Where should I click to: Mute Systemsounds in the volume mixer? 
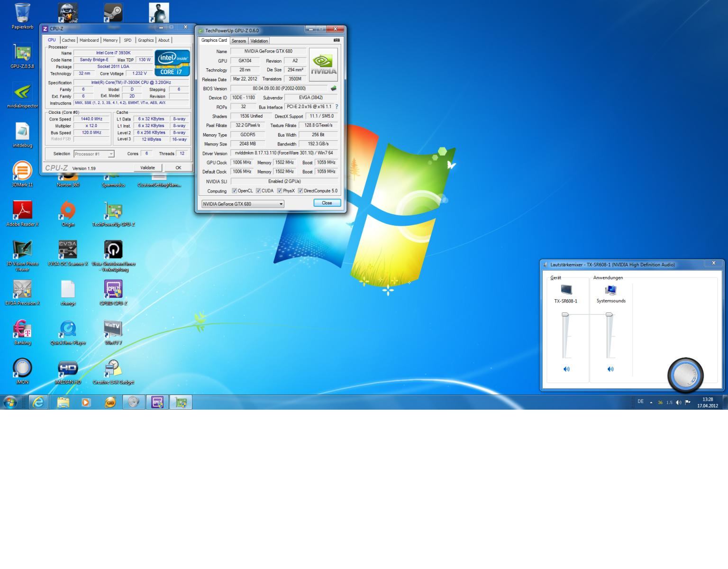pos(610,369)
